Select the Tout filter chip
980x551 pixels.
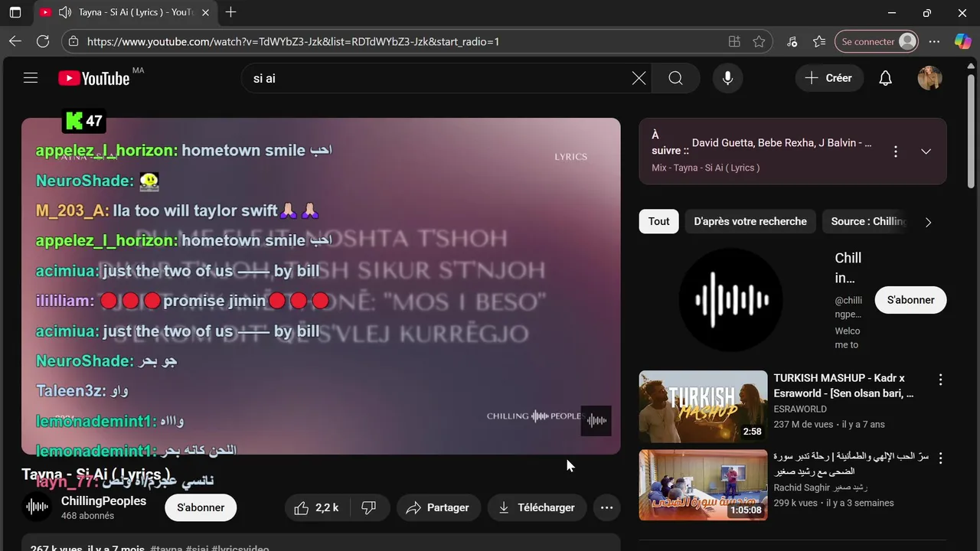pos(658,221)
